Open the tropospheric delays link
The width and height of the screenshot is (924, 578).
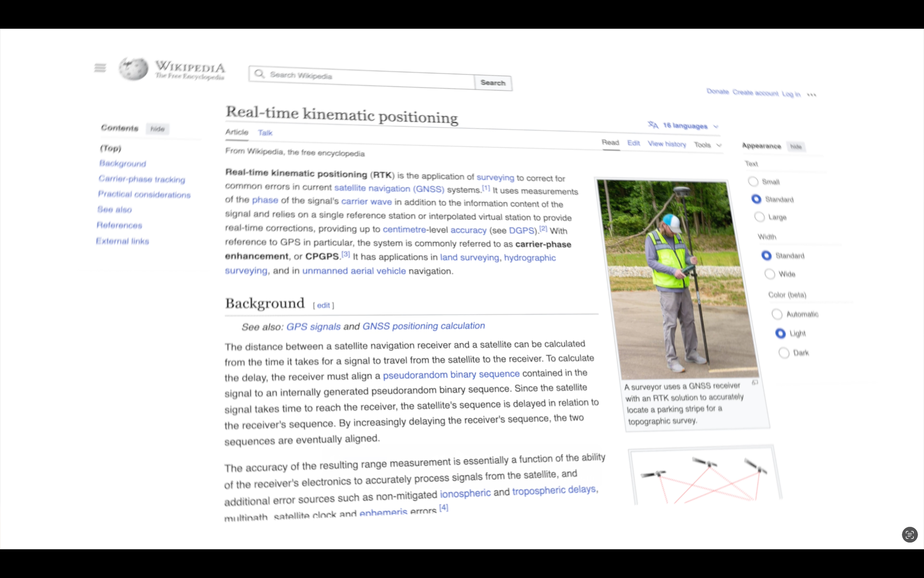[554, 490]
